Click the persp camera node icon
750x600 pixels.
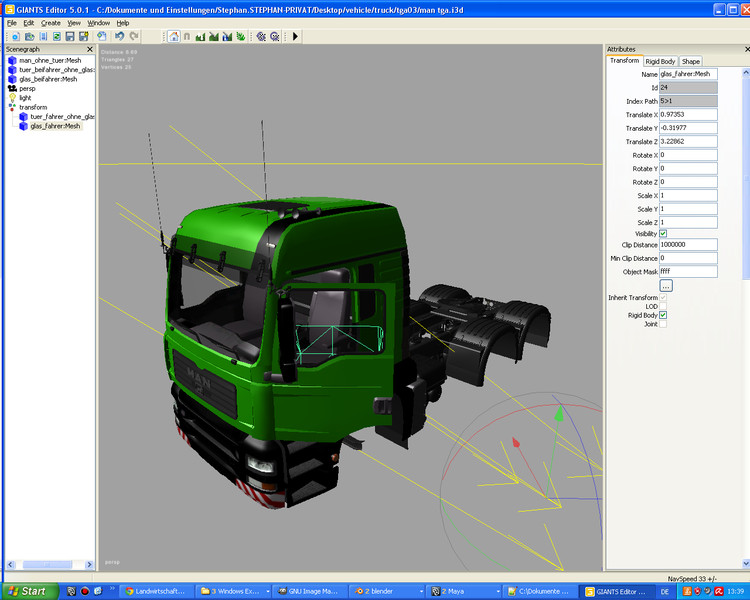click(x=12, y=89)
